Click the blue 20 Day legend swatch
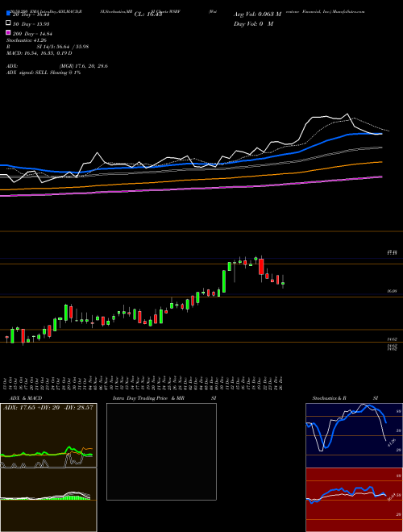The width and height of the screenshot is (403, 532). click(9, 14)
